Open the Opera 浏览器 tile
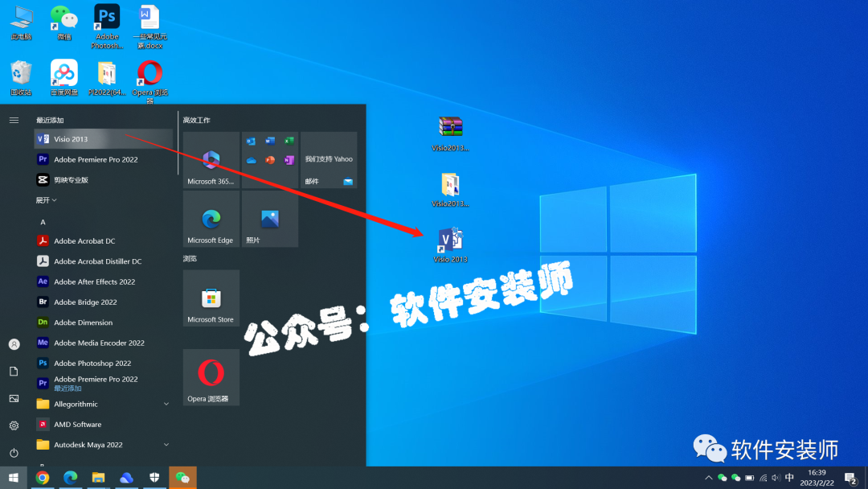This screenshot has width=868, height=489. click(x=211, y=378)
